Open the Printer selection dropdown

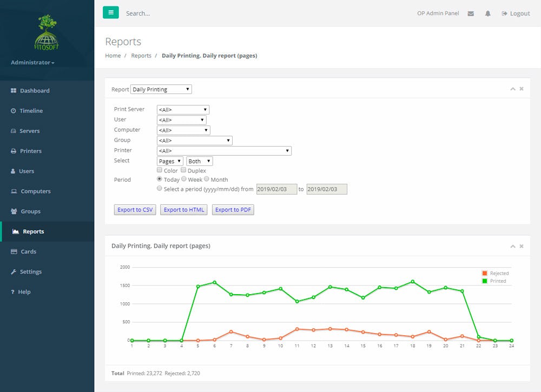coord(224,150)
